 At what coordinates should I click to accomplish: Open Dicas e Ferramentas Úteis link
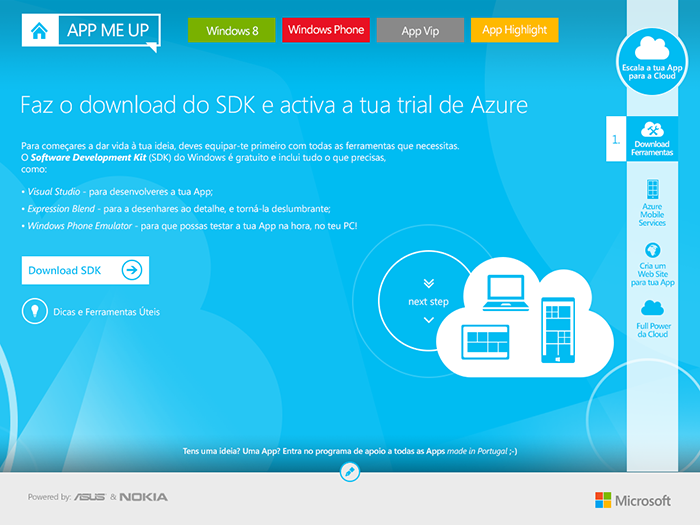[106, 312]
